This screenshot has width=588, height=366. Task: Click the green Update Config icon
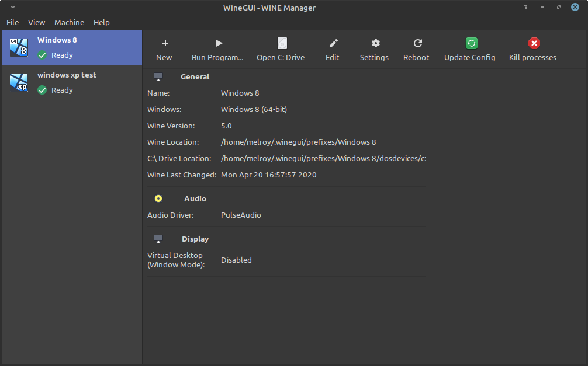click(x=471, y=43)
